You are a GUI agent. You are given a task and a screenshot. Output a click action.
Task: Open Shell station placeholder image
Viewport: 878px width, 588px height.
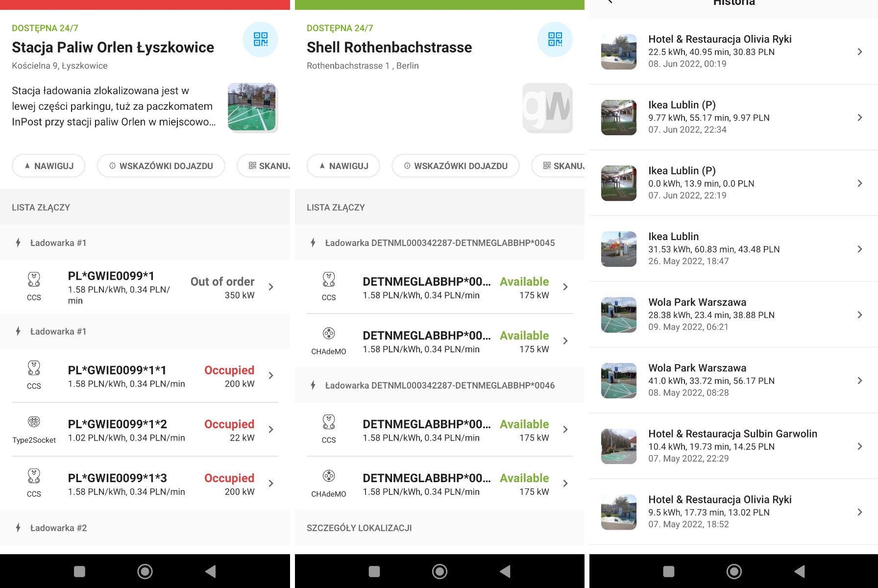pyautogui.click(x=547, y=108)
